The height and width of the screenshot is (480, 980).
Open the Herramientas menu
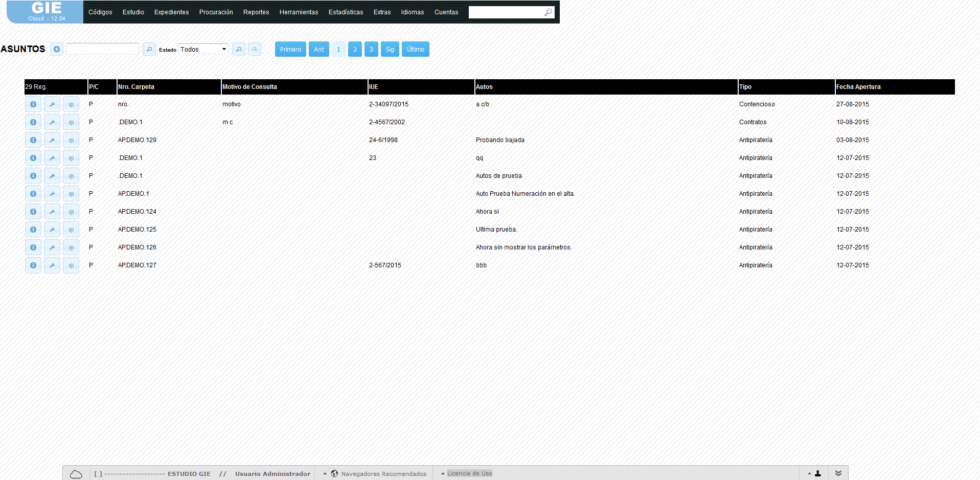coord(299,12)
